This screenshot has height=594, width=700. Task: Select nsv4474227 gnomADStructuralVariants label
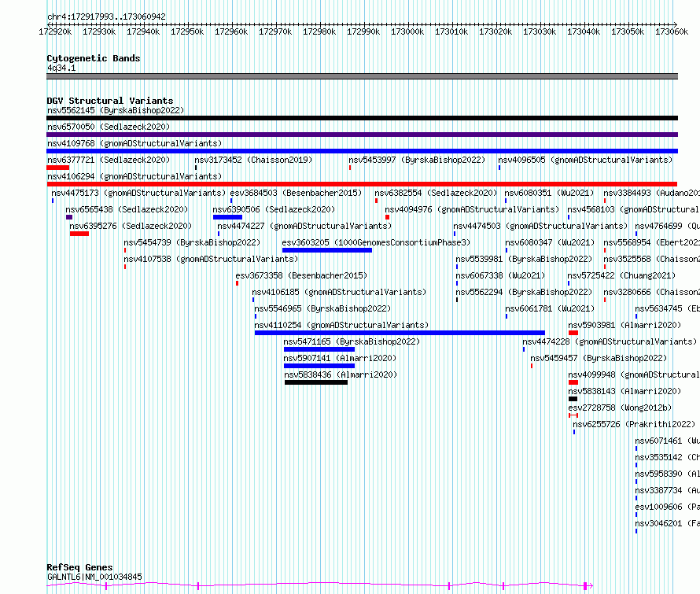click(304, 226)
